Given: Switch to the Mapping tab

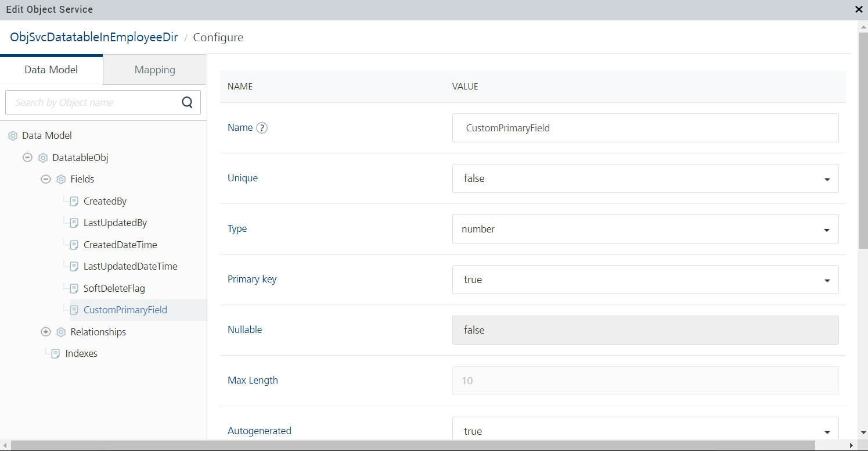Looking at the screenshot, I should tap(154, 70).
